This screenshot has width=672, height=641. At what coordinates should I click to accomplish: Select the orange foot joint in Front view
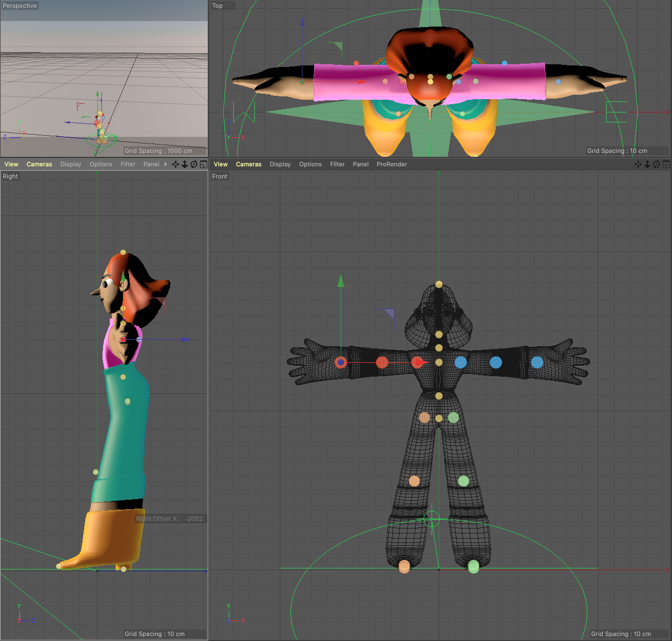click(x=404, y=566)
